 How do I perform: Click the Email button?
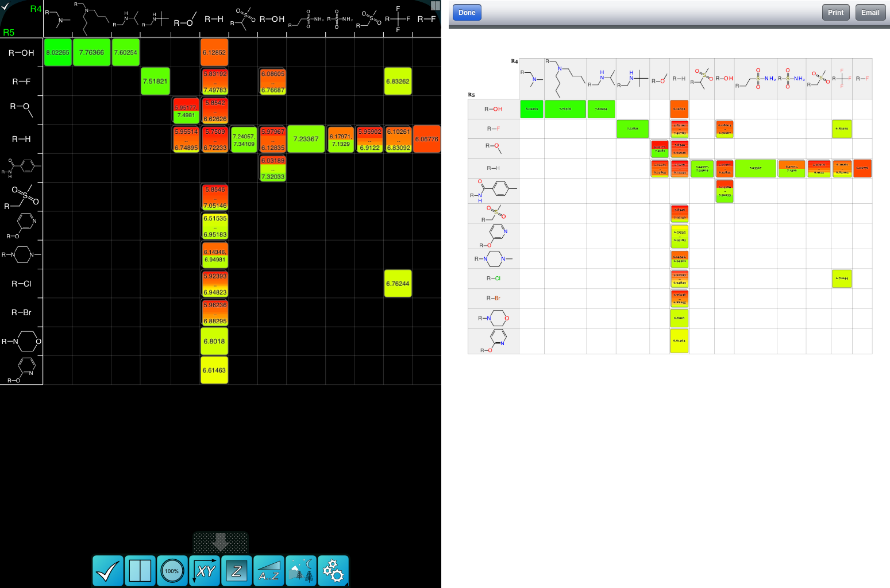(x=870, y=13)
